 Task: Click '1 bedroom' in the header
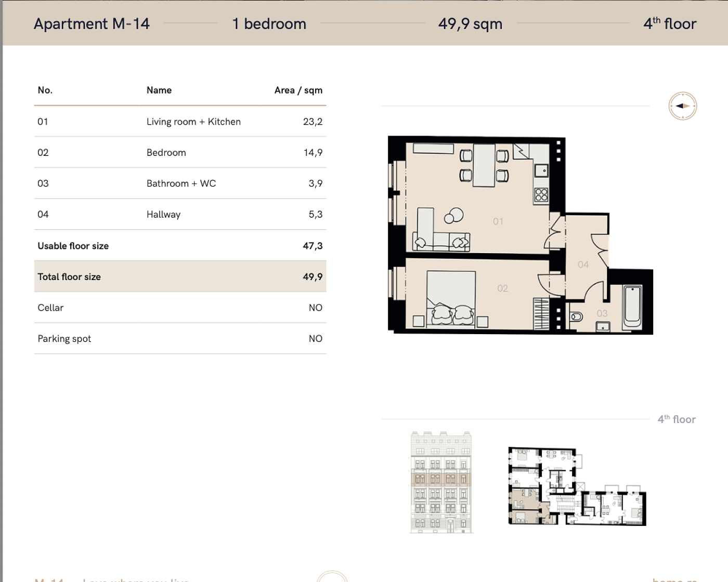[269, 24]
